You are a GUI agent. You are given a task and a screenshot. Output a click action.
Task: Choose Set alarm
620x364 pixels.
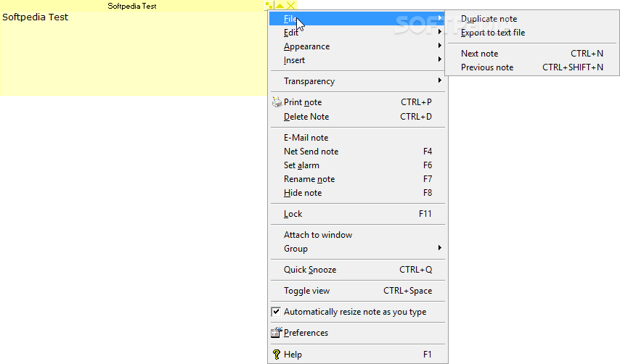coord(357,165)
